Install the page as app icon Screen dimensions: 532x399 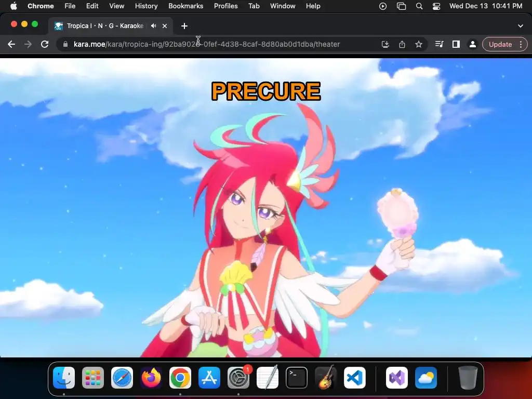coord(385,44)
